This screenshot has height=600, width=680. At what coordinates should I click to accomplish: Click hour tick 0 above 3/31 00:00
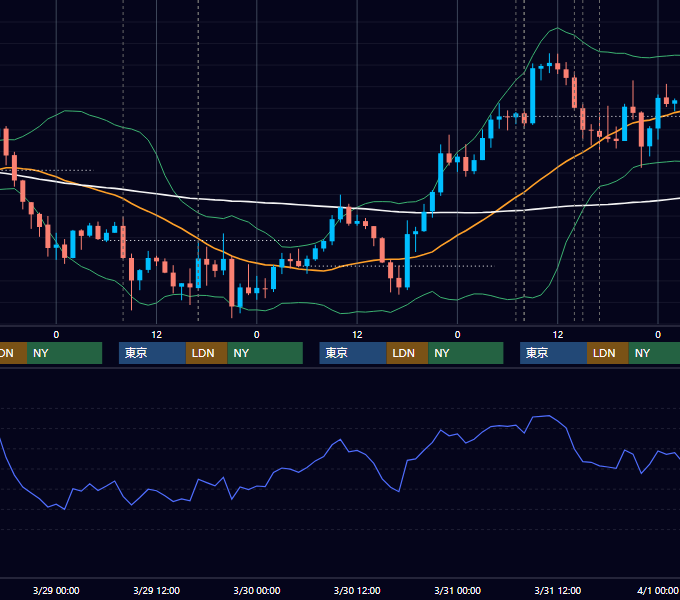pos(458,335)
